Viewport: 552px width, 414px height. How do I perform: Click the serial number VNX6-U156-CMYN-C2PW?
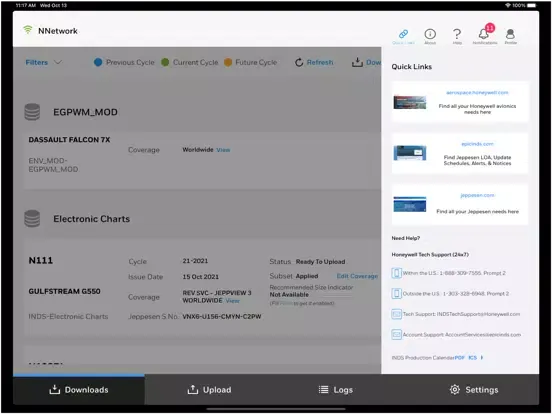point(222,316)
